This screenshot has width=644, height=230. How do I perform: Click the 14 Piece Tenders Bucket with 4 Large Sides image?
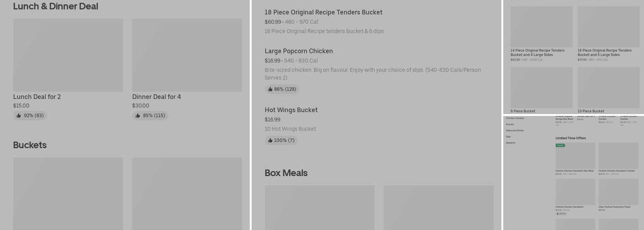pos(541,27)
